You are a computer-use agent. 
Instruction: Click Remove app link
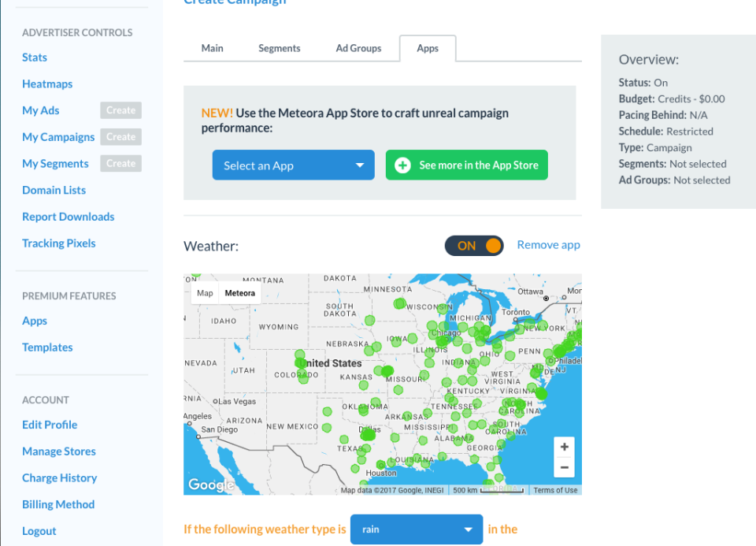(548, 245)
